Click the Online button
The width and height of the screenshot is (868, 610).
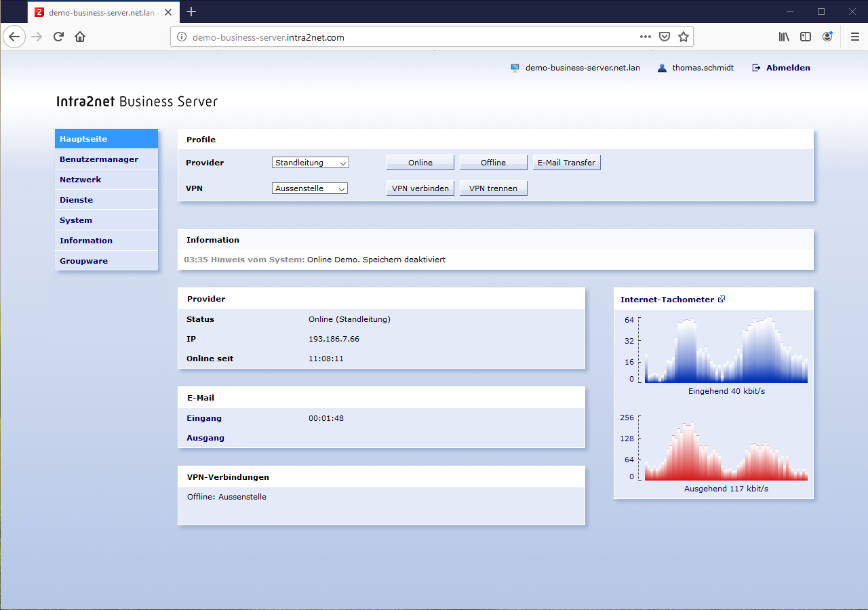(x=420, y=163)
